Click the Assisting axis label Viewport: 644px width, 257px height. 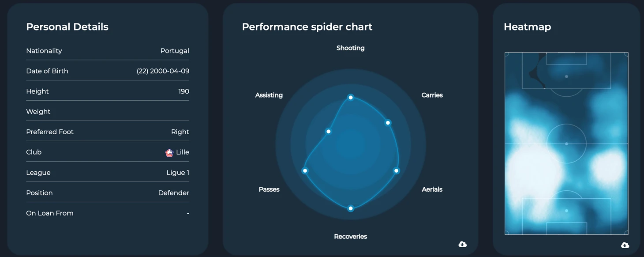tap(269, 95)
